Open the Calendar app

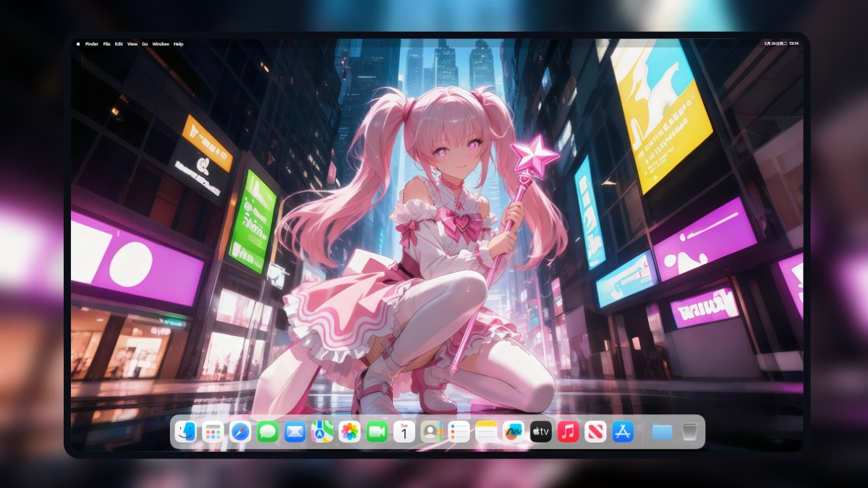pos(402,432)
